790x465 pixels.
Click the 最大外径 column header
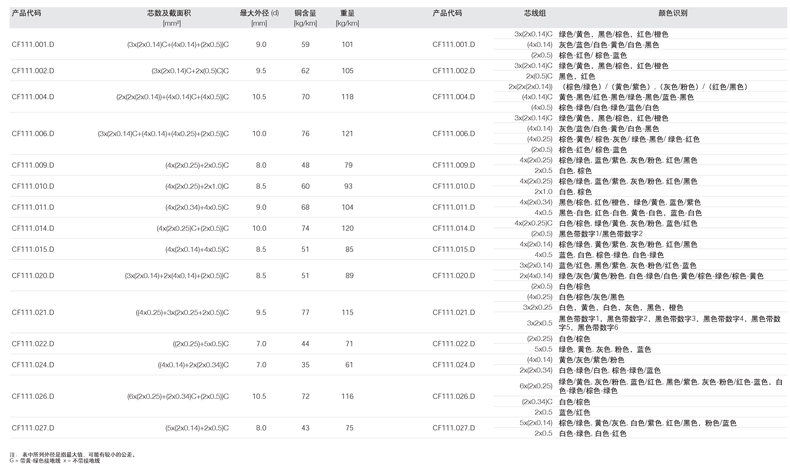click(x=260, y=15)
